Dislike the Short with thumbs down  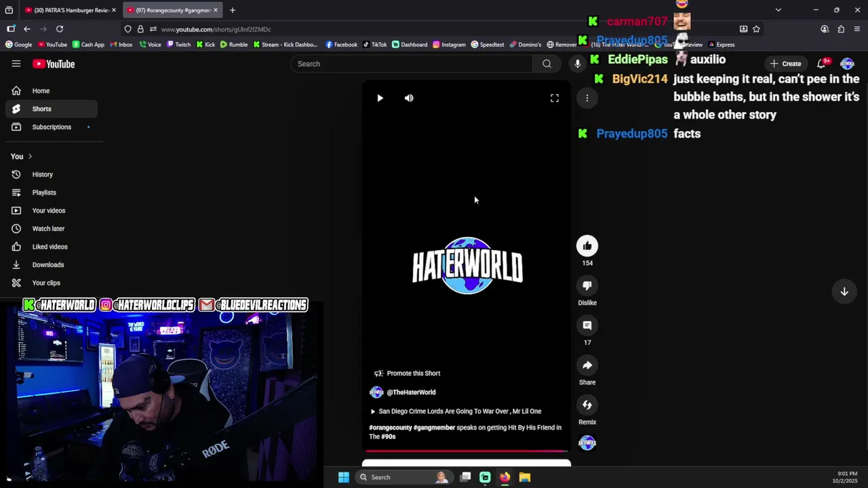coord(587,285)
